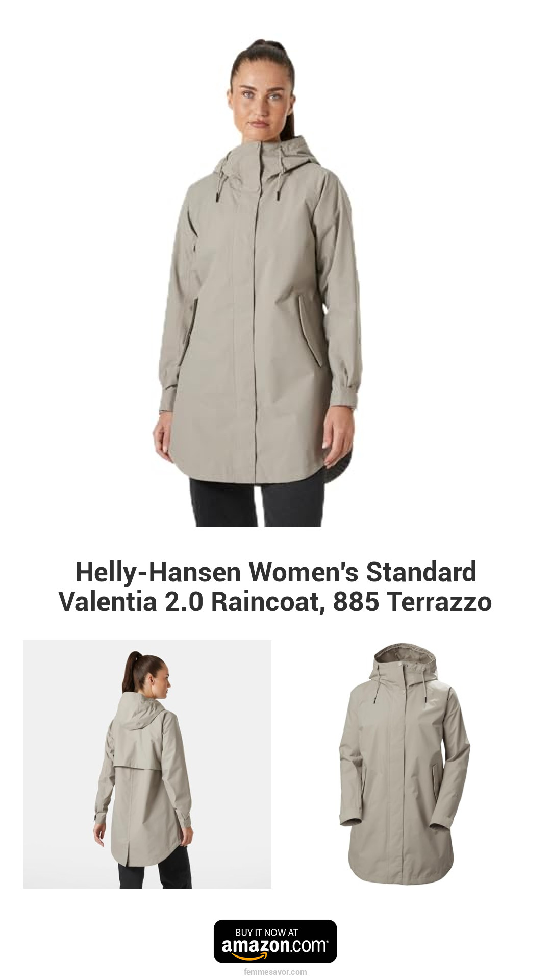Click the Buy It Now at Amazon button
This screenshot has width=551, height=980.
point(275,941)
